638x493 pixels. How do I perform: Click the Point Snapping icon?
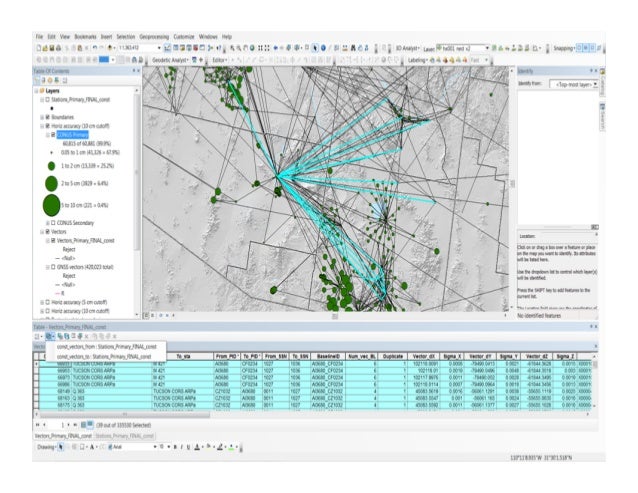coord(580,48)
